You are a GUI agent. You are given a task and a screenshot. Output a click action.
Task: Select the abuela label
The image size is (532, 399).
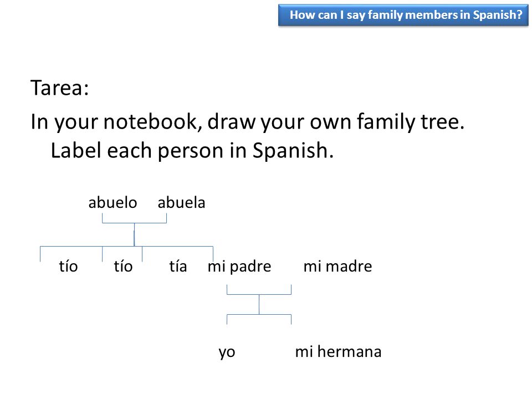pos(182,203)
